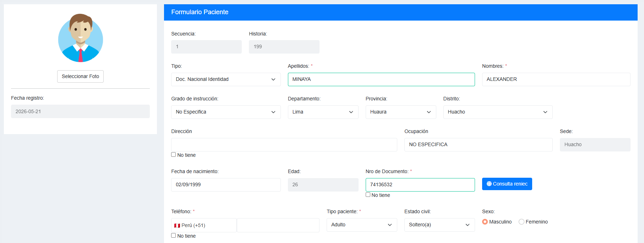Click the Secuencia field showing 1
644x243 pixels.
(206, 47)
